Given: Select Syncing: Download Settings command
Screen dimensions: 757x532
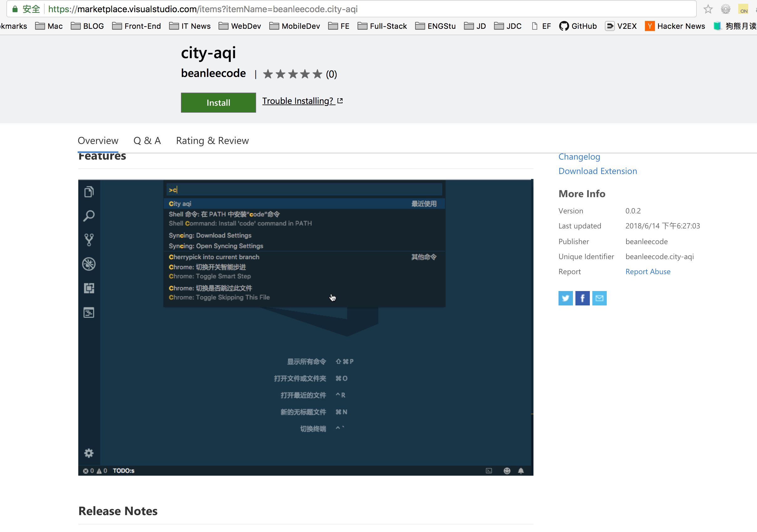Looking at the screenshot, I should click(304, 235).
